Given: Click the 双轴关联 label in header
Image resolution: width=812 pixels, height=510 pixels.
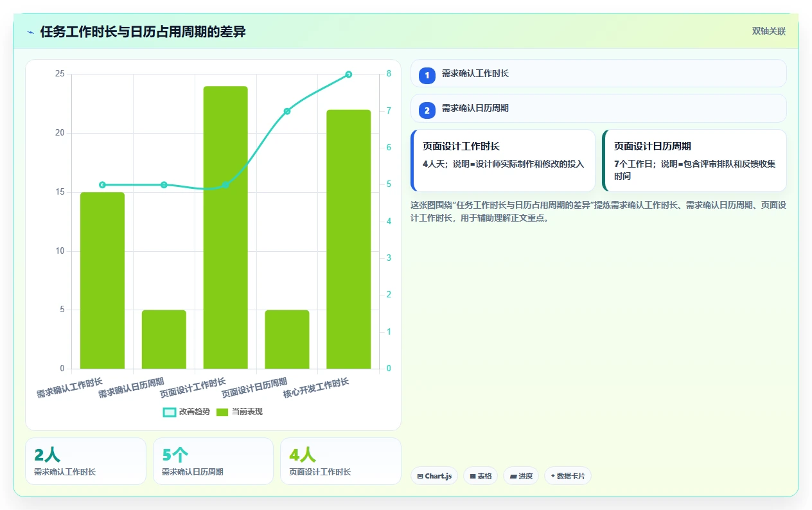Looking at the screenshot, I should (x=769, y=31).
